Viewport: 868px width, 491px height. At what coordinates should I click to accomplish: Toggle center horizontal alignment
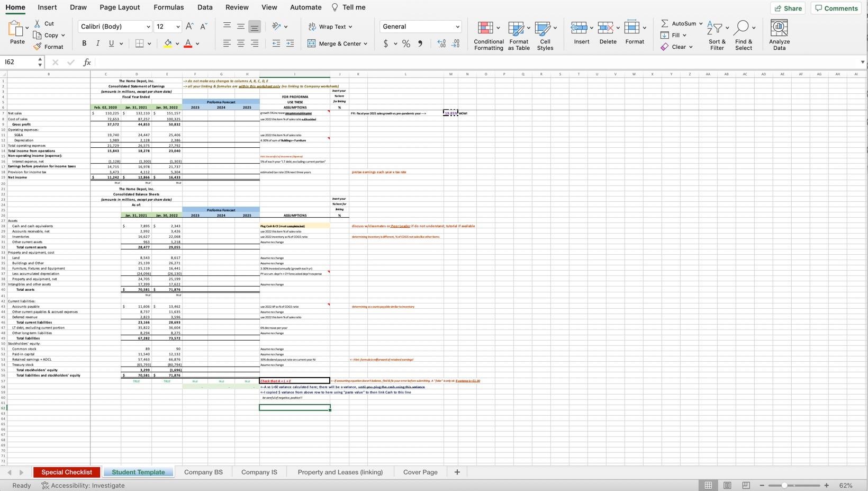241,43
